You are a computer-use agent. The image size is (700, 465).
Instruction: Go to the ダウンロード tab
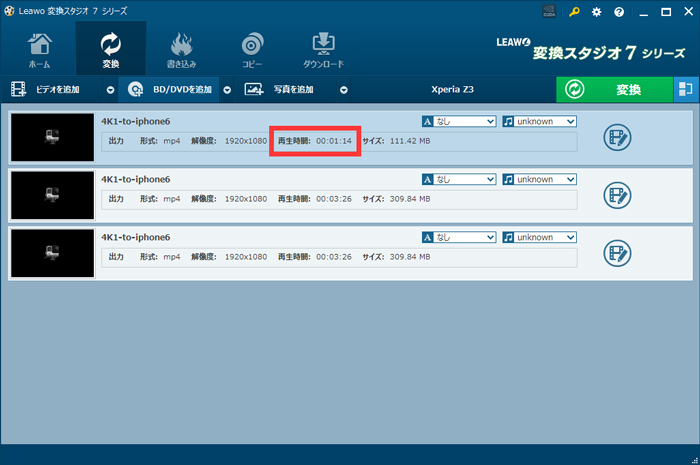[323, 49]
